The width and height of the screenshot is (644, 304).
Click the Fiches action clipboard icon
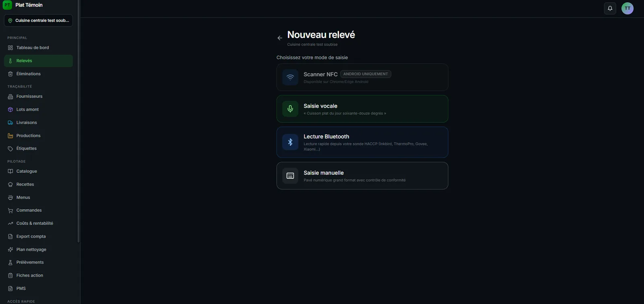10,276
